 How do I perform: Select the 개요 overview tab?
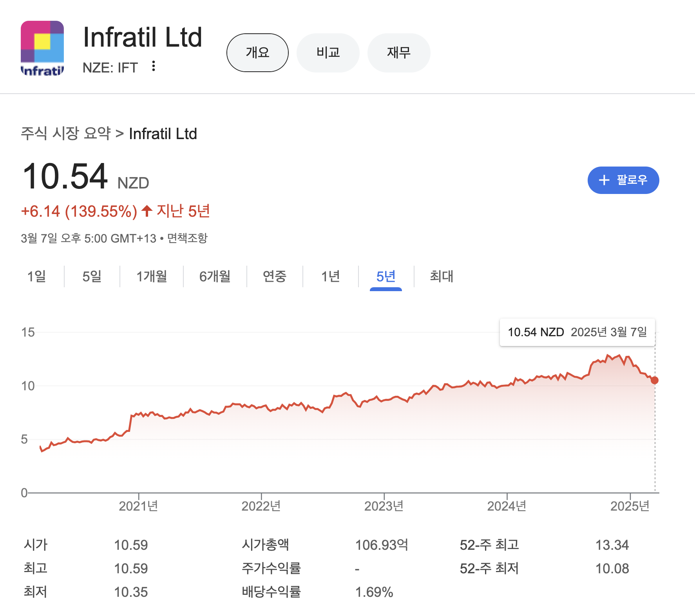[x=257, y=53]
